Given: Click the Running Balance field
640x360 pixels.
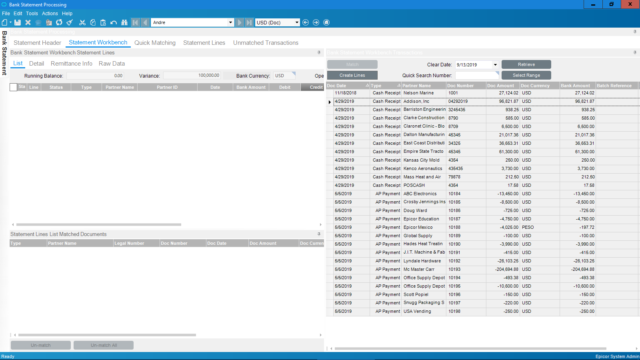Looking at the screenshot, I should tap(96, 76).
